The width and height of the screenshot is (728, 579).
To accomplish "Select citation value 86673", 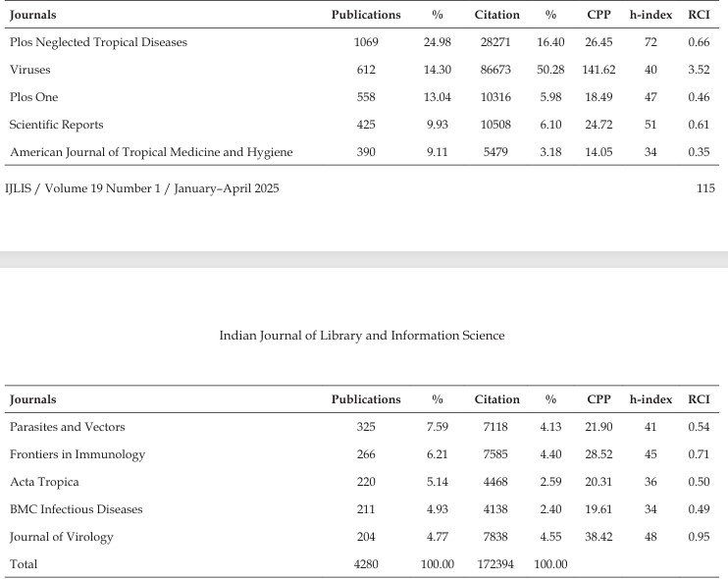I will [495, 70].
